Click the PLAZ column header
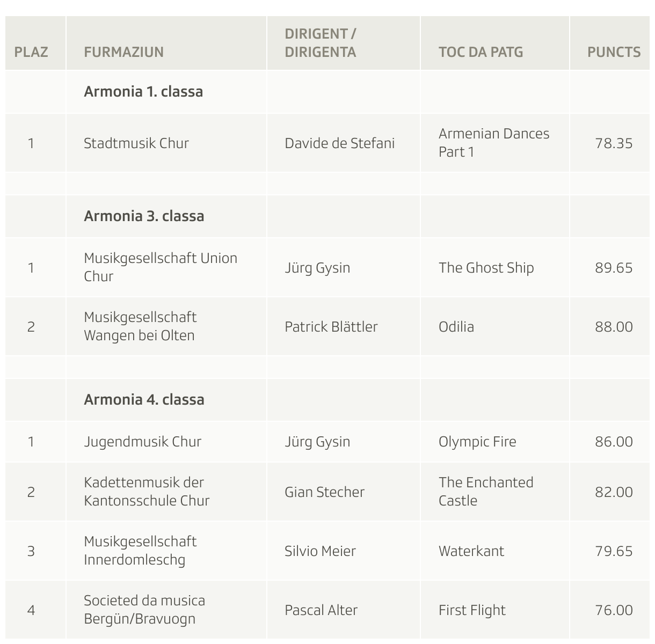Image resolution: width=655 pixels, height=644 pixels. click(x=31, y=52)
